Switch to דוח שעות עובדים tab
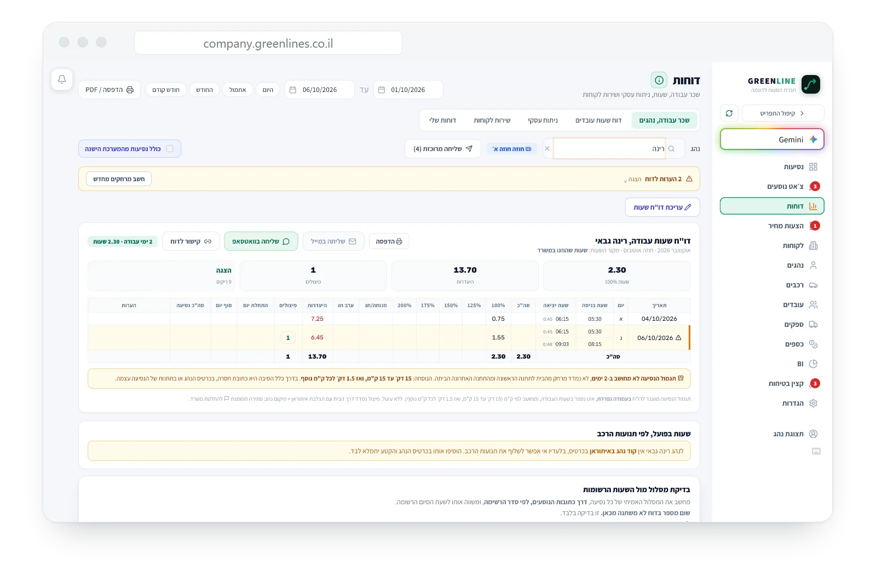The image size is (876, 588). click(598, 120)
